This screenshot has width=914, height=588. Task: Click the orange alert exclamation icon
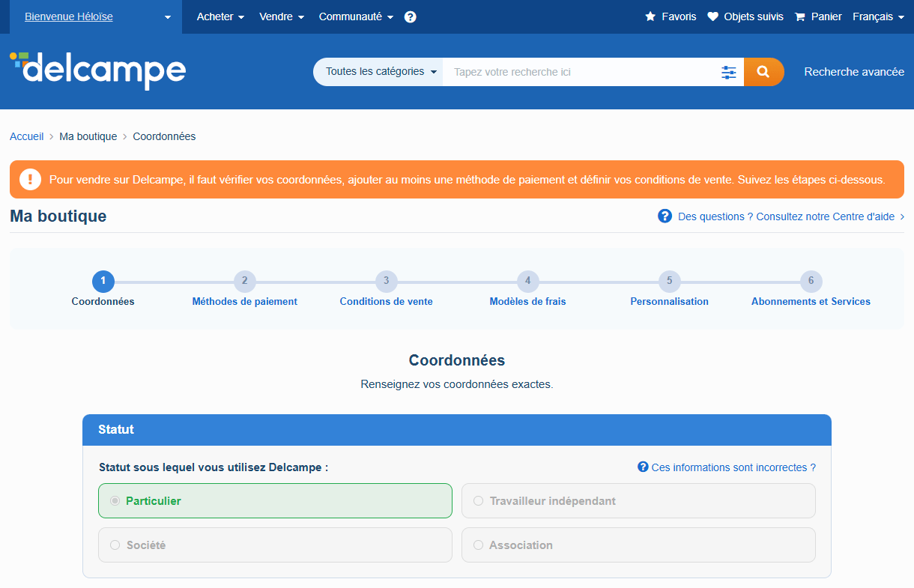pyautogui.click(x=30, y=179)
